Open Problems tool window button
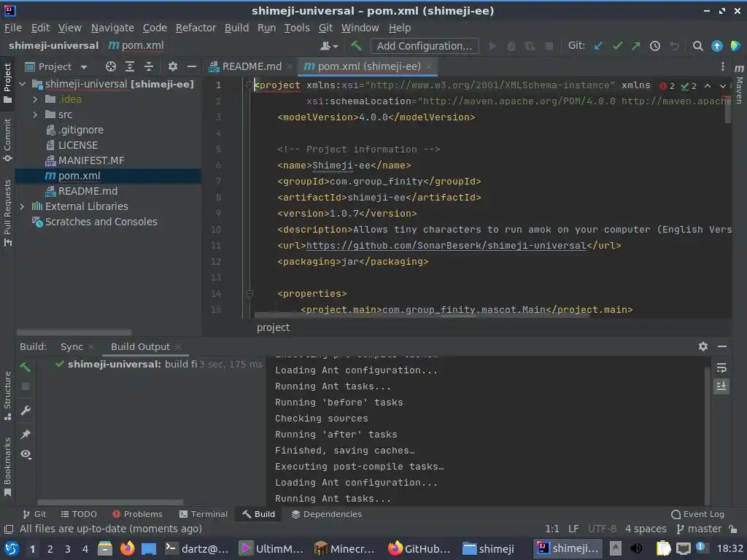Screen dimensions: 747x560 137,514
